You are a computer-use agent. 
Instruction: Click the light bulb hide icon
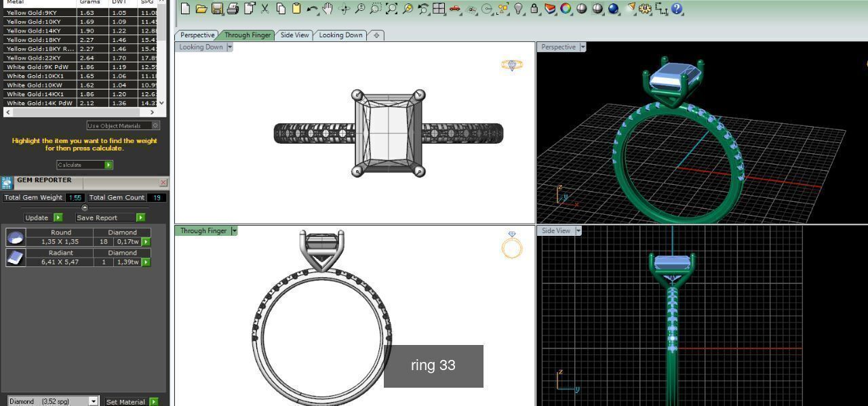pos(519,9)
